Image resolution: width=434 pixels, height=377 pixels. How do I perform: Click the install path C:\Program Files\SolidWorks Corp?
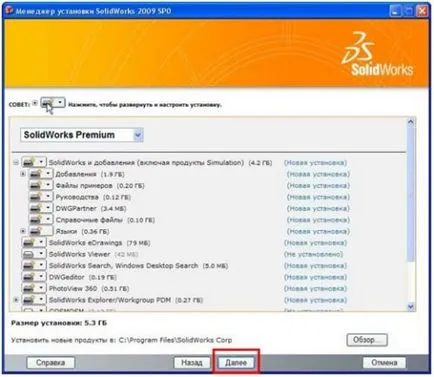[x=175, y=340]
